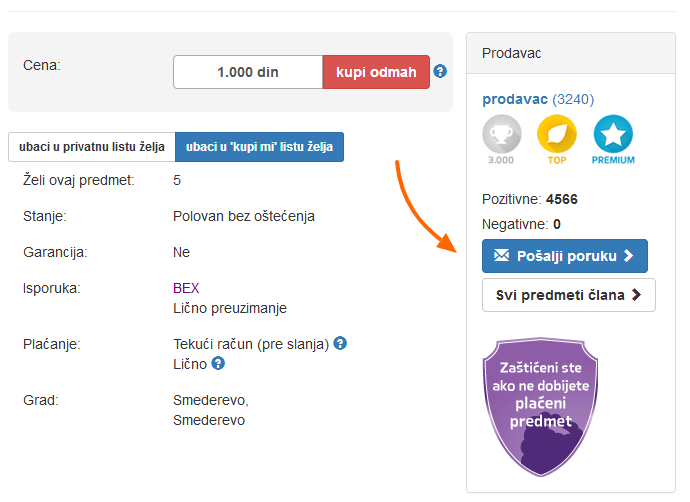Screen dimensions: 690x502
Task: Click the Prodavac panel header
Action: pos(571,53)
